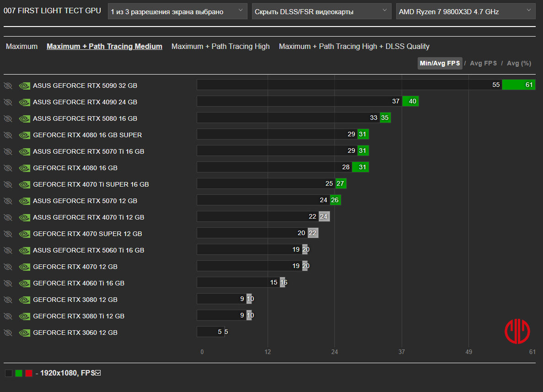Open the screen resolution selection dropdown
The height and width of the screenshot is (392, 543).
tap(177, 11)
